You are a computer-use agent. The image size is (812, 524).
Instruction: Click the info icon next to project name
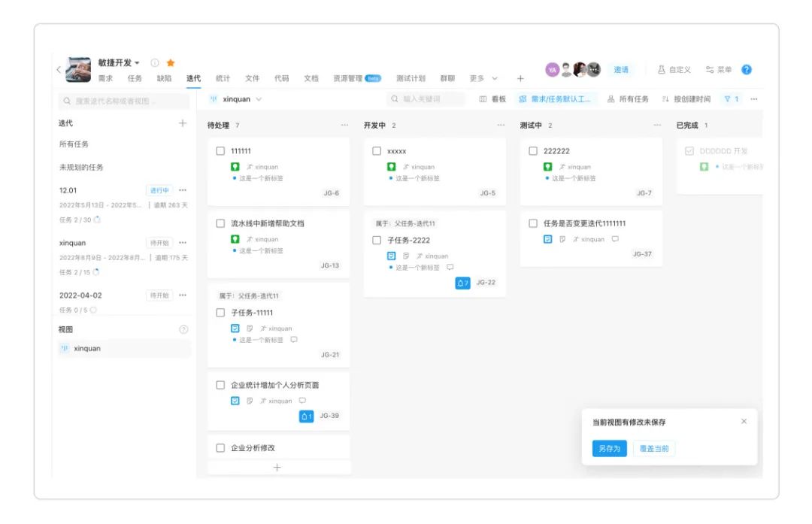(155, 63)
